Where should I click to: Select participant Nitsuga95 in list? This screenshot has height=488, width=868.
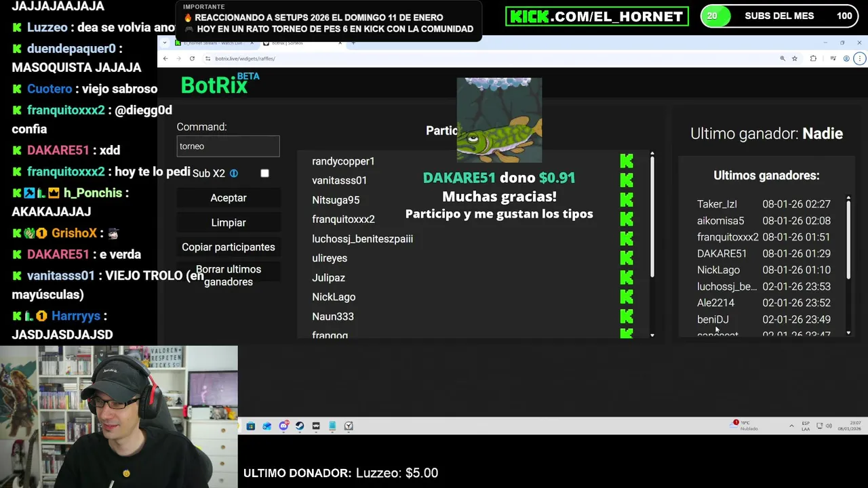336,200
